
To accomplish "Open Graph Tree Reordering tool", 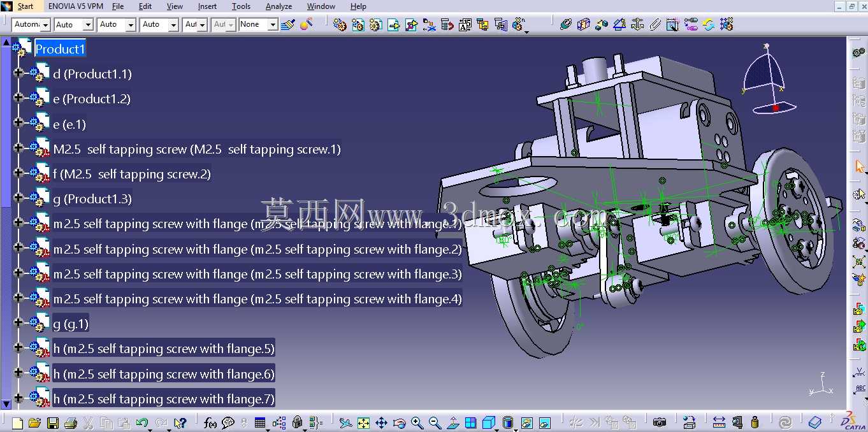I will tap(447, 25).
